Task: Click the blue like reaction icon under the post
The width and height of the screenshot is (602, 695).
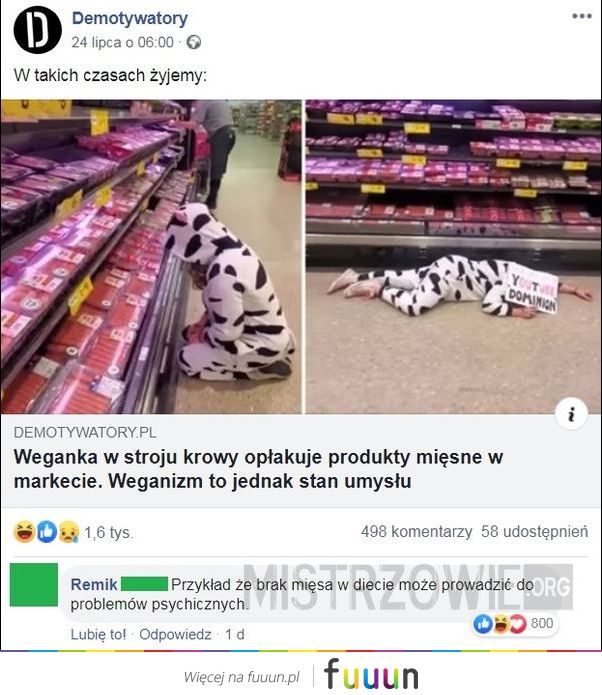Action: (47, 531)
